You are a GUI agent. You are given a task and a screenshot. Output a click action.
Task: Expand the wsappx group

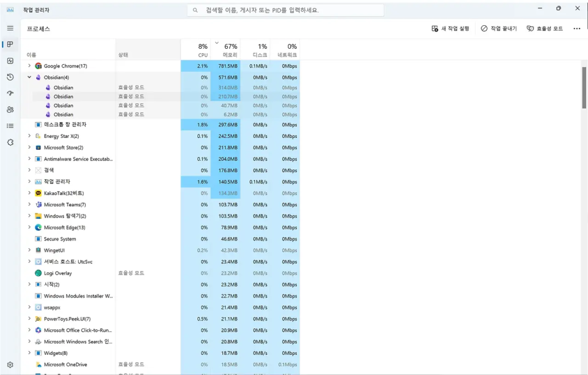coord(29,307)
